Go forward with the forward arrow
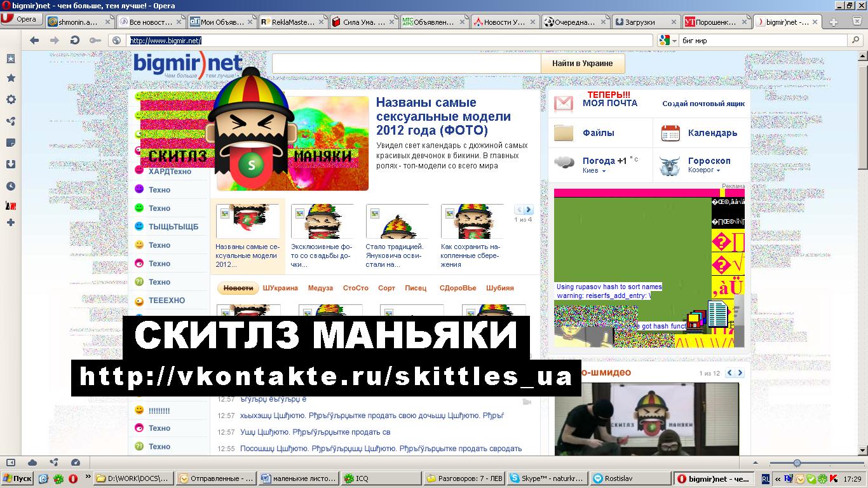The height and width of the screenshot is (488, 868). pos(55,41)
